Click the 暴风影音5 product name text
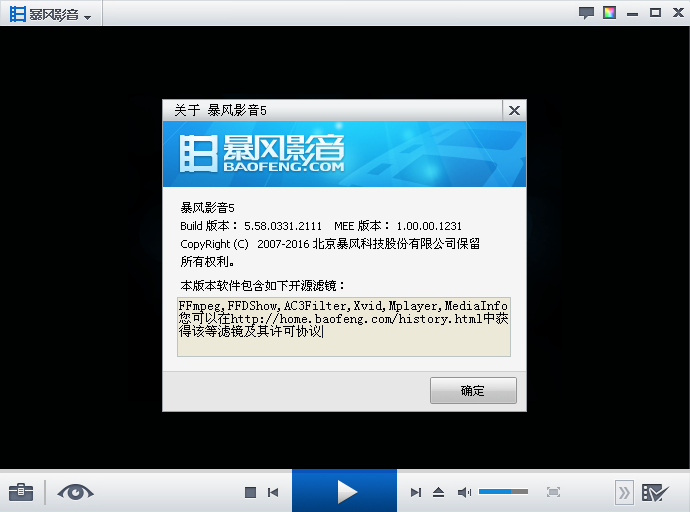The image size is (690, 512). tap(207, 208)
